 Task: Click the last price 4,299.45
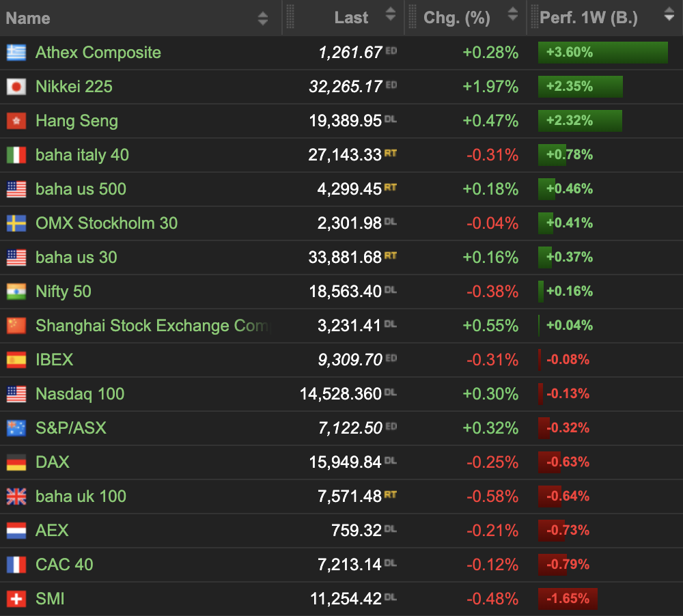point(349,189)
